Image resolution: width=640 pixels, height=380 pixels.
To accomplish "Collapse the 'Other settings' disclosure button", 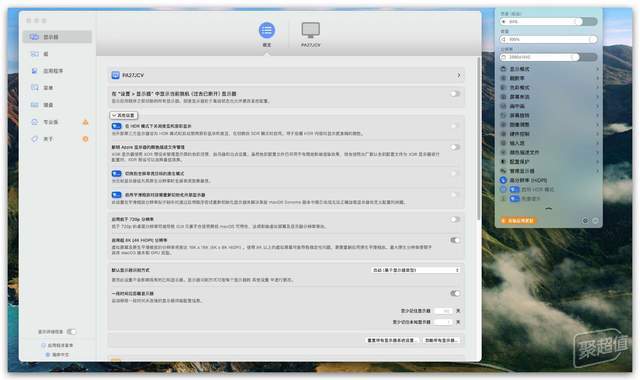I will click(x=124, y=116).
